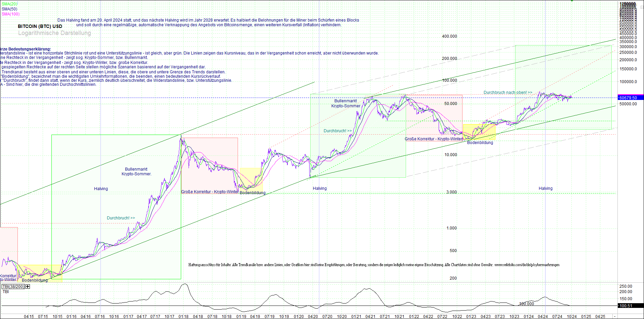Open the TBI(38/200) indicator settings box
Screen dimensions: 644x319
coord(13,287)
